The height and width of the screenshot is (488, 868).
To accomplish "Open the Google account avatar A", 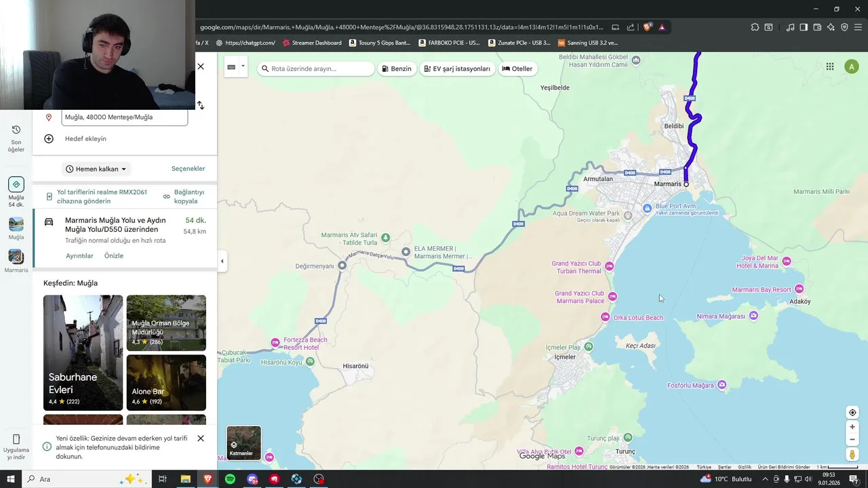I will pyautogui.click(x=852, y=66).
